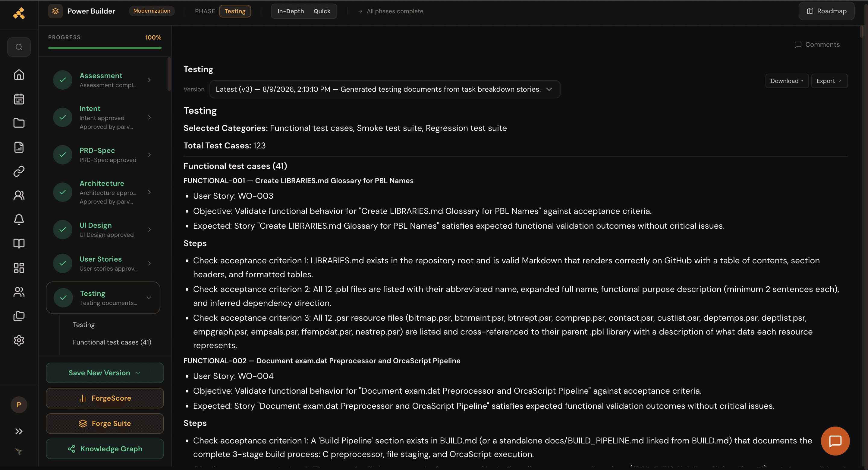Click the phase list scrollbar
868x470 pixels.
[169, 74]
